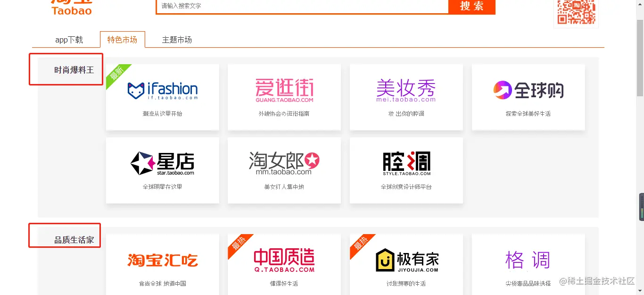Screen dimensions: 644x295
Task: Open the 腔调 style.taobao.com logo
Action: [406, 163]
